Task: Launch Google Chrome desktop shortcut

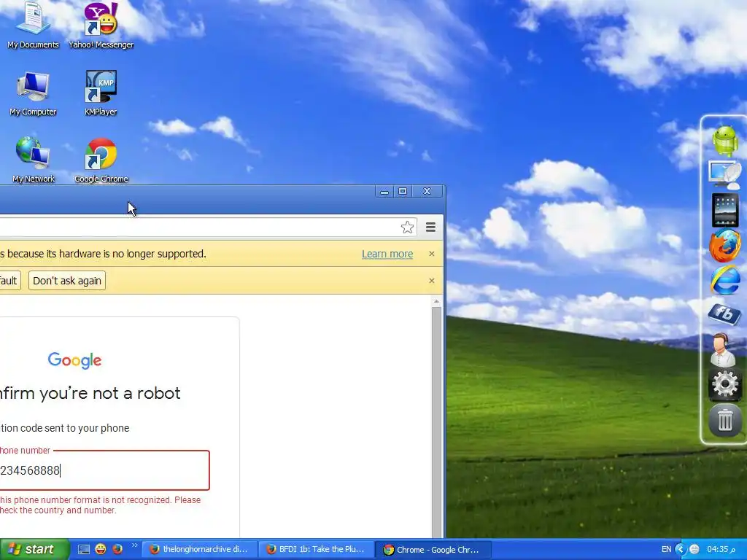Action: pyautogui.click(x=101, y=160)
